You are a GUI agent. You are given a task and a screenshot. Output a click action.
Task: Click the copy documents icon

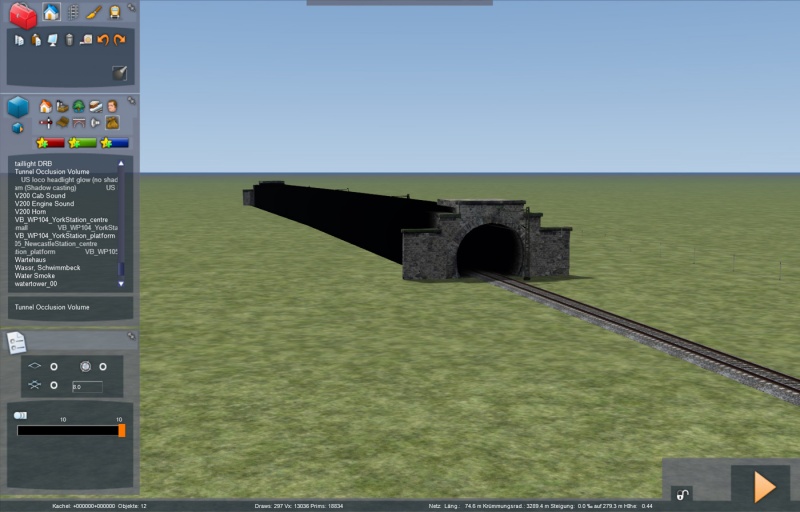tap(19, 40)
